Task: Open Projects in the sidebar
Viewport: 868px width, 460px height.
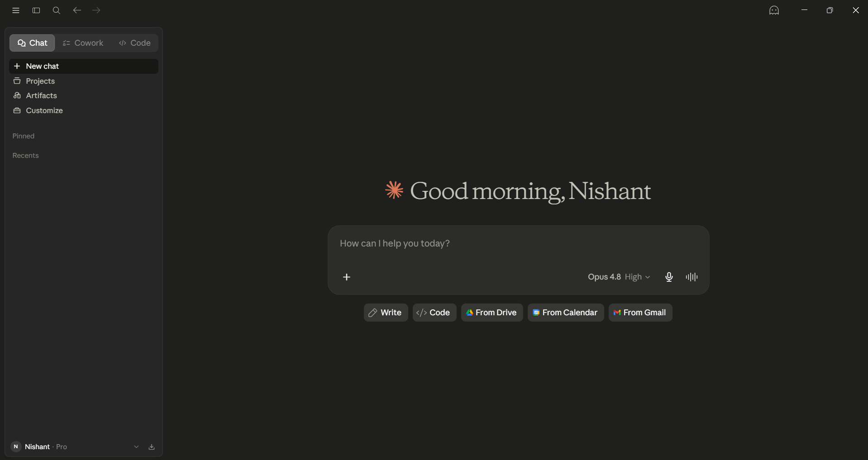Action: pyautogui.click(x=84, y=81)
